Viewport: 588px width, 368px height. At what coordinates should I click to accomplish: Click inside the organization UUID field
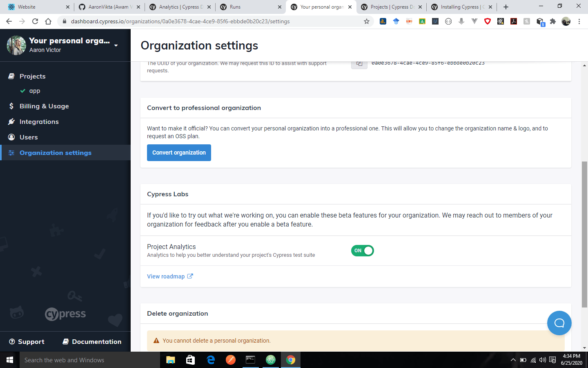click(428, 63)
